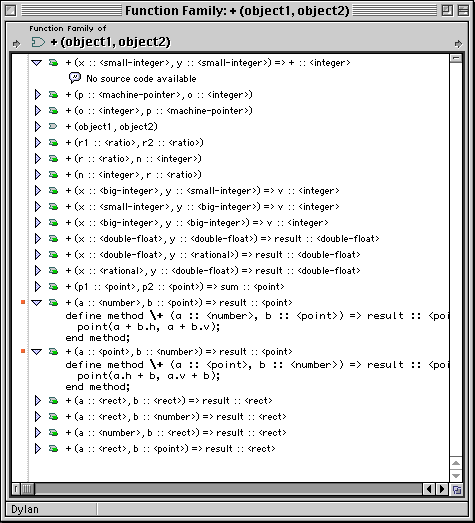Click the window grow box in the corner

pyautogui.click(x=457, y=490)
